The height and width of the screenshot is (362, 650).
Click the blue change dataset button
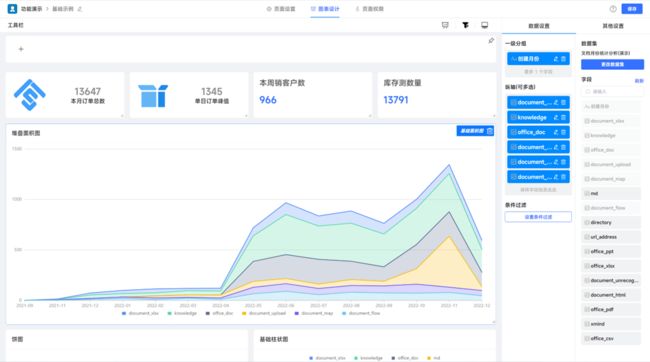coord(612,64)
